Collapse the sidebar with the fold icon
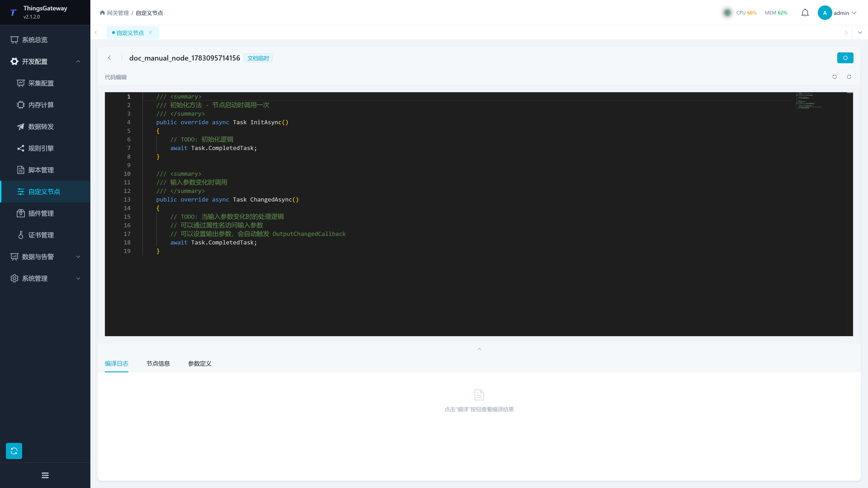This screenshot has width=868, height=488. [45, 475]
